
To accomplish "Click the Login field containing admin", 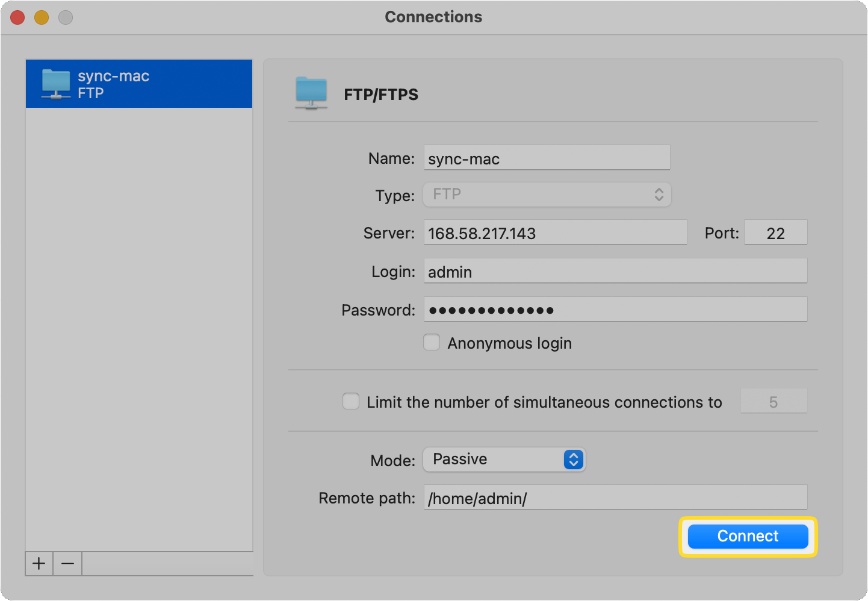I will tap(615, 271).
